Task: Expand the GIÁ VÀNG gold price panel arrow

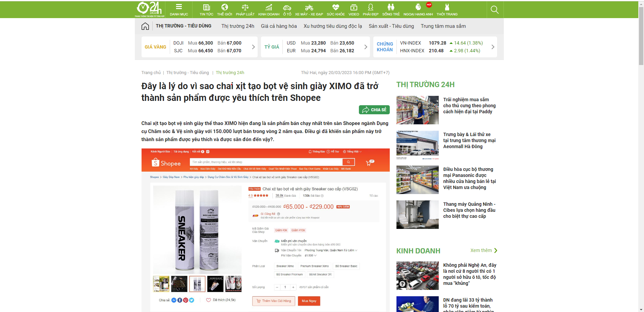Action: pyautogui.click(x=253, y=47)
